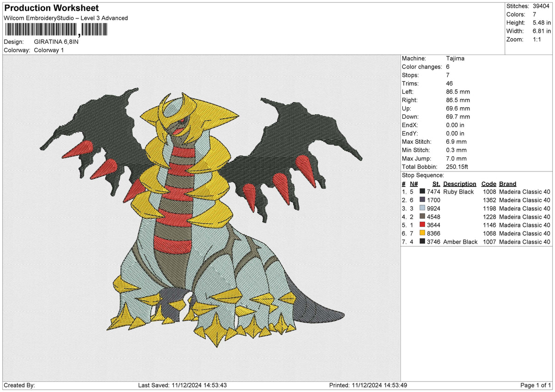Screen dimensions: 555x392
Task: Click stitch count 1700 in stop 2
Action: 433,200
